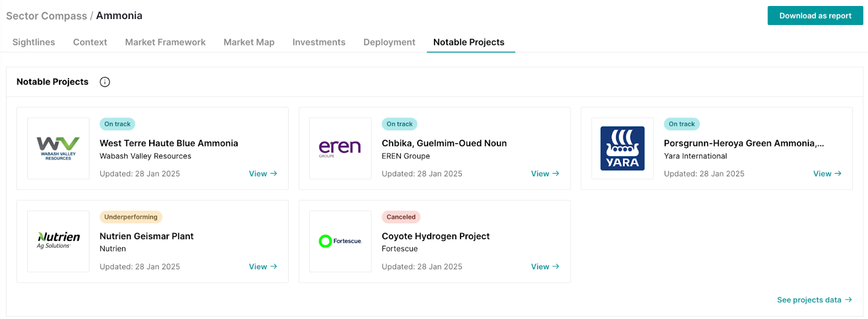Open the Sector Compass breadcrumb link
Image resolution: width=868 pixels, height=319 pixels.
[47, 16]
